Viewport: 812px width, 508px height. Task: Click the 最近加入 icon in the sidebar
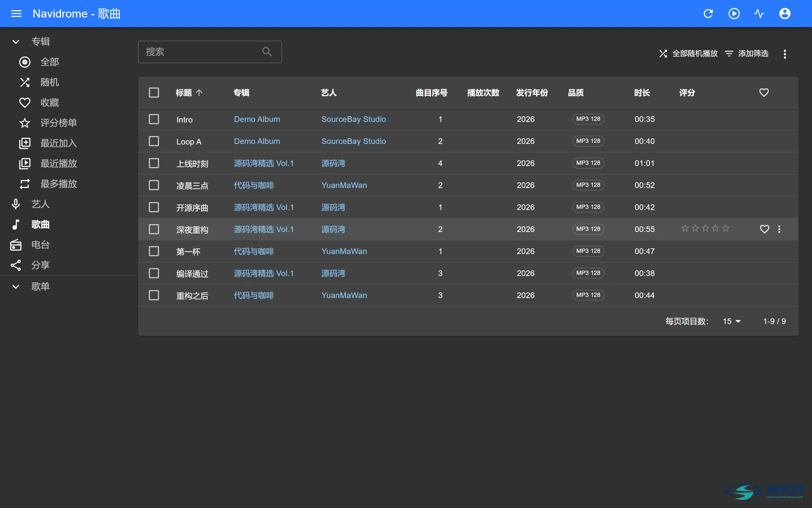tap(25, 143)
